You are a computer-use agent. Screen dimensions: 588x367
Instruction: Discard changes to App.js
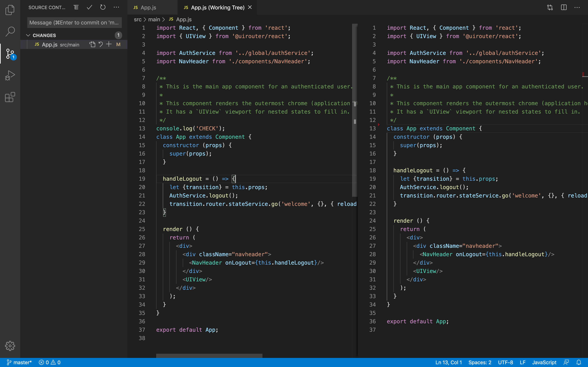(x=101, y=44)
